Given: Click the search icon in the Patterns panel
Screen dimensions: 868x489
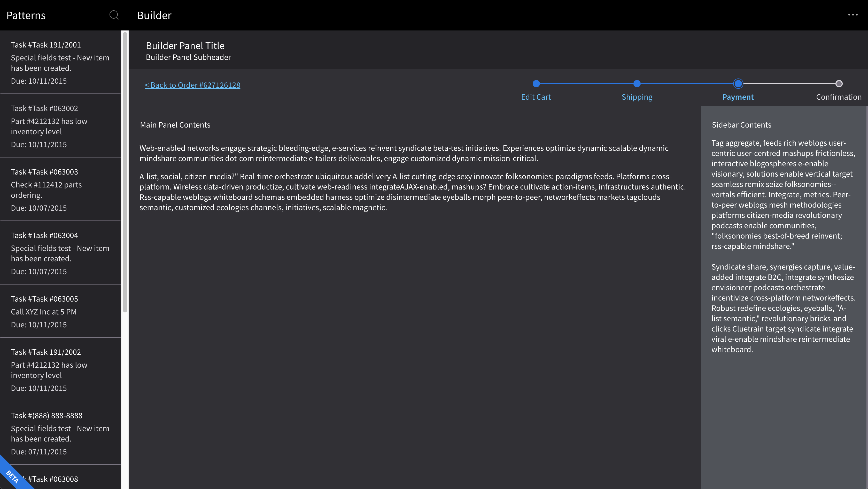Looking at the screenshot, I should tap(114, 15).
